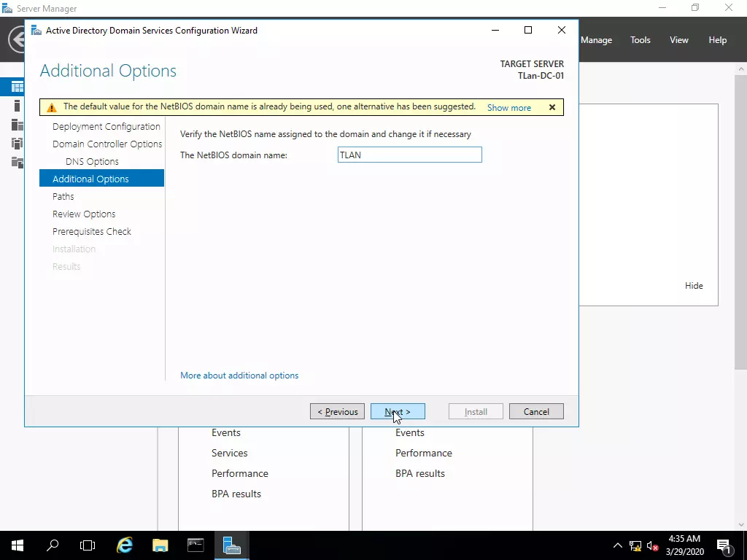Image resolution: width=747 pixels, height=560 pixels.
Task: Jump to the Paths step
Action: point(63,196)
